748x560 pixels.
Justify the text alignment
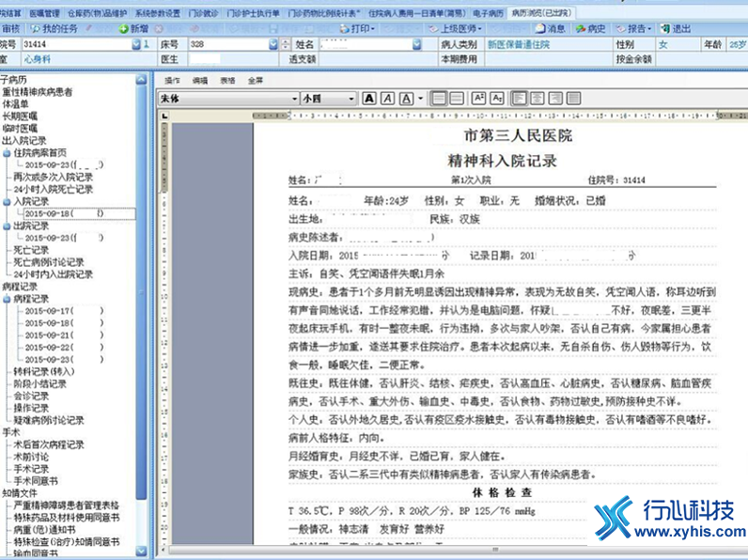pos(574,99)
